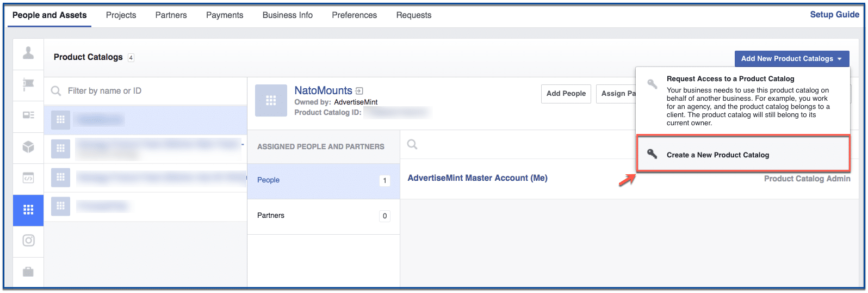Switch to Projects tab
This screenshot has height=293, width=868.
(x=121, y=15)
